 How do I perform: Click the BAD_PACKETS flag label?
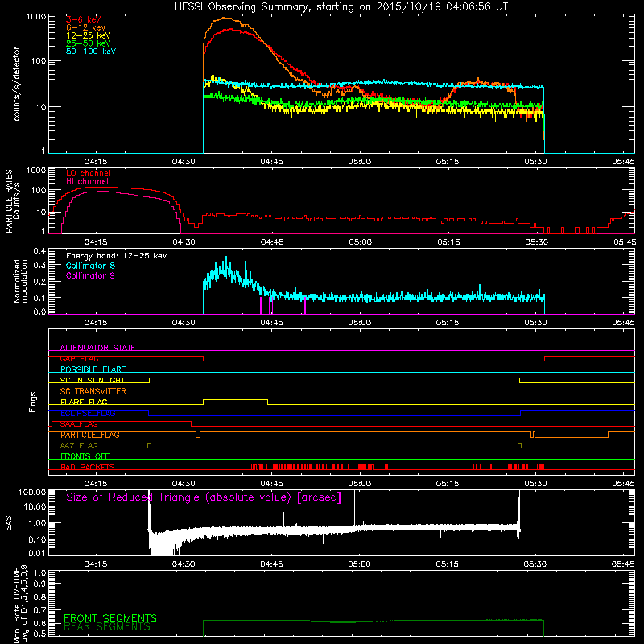coord(88,467)
